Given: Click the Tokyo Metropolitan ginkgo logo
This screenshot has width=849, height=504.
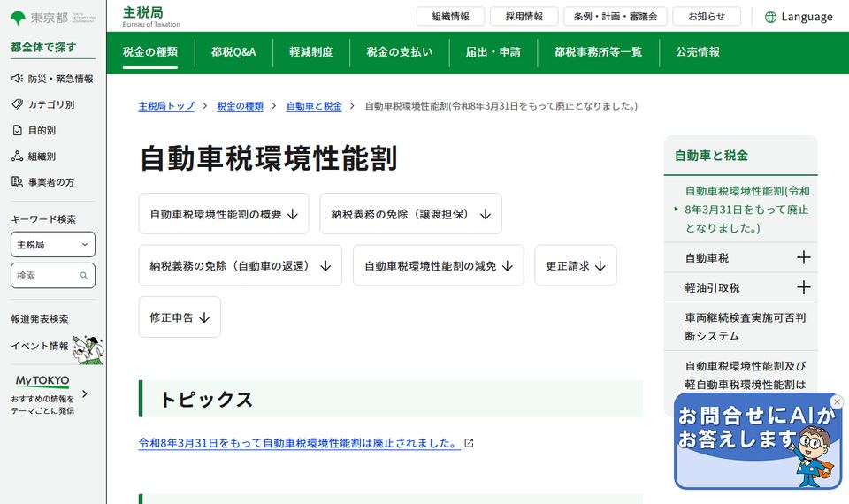Looking at the screenshot, I should click(x=18, y=18).
